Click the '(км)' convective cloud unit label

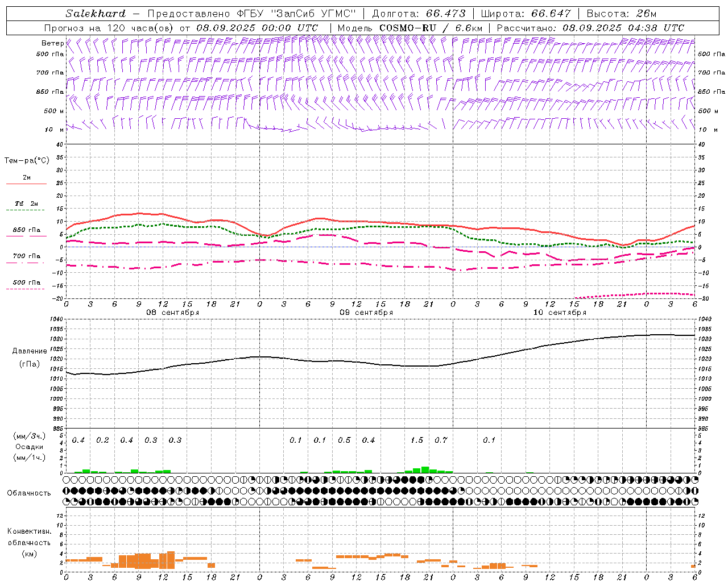pos(30,554)
